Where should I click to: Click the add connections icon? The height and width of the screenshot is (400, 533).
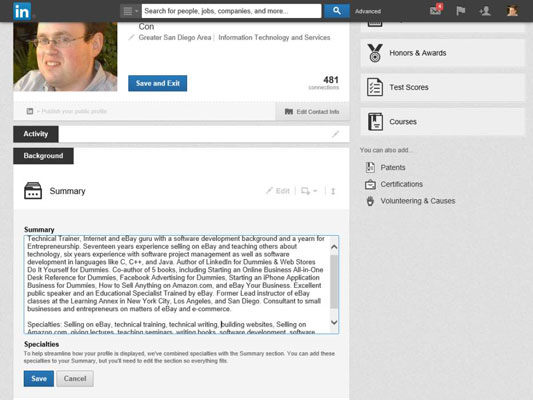pos(485,11)
